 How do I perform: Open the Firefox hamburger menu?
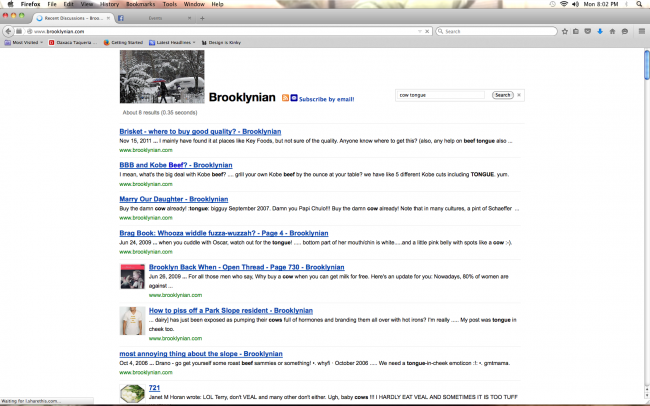(x=642, y=32)
